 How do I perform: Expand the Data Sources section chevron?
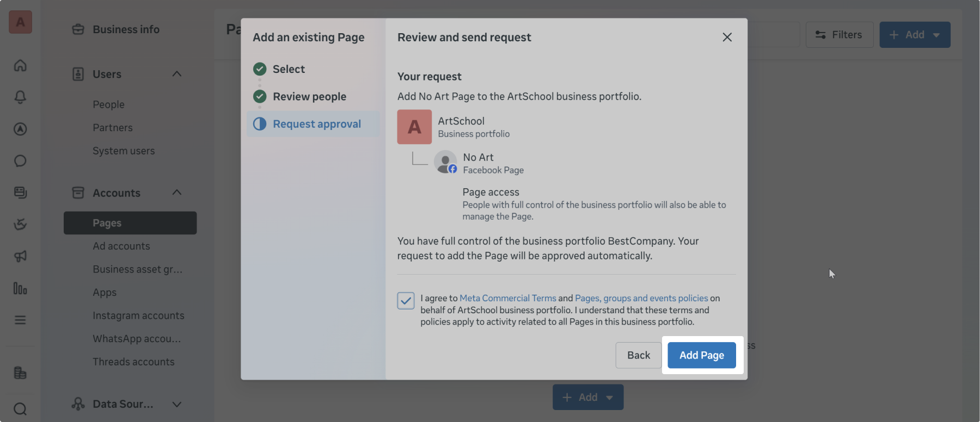point(177,404)
